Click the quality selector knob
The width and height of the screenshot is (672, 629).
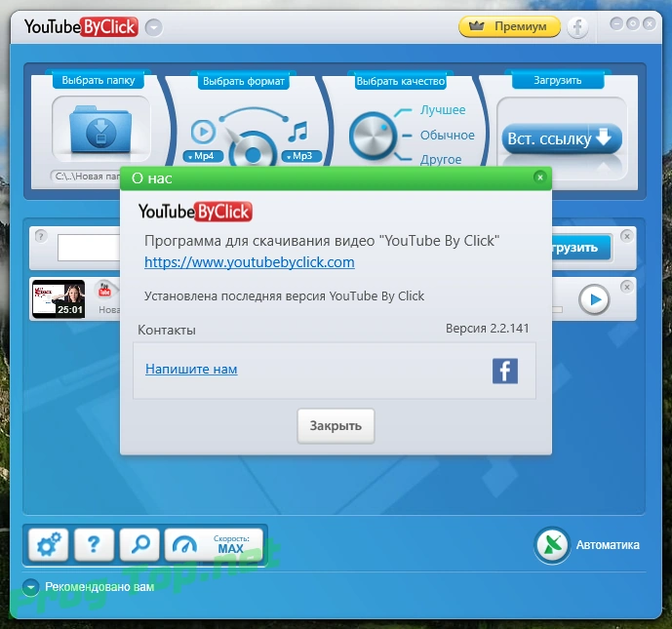coord(372,137)
